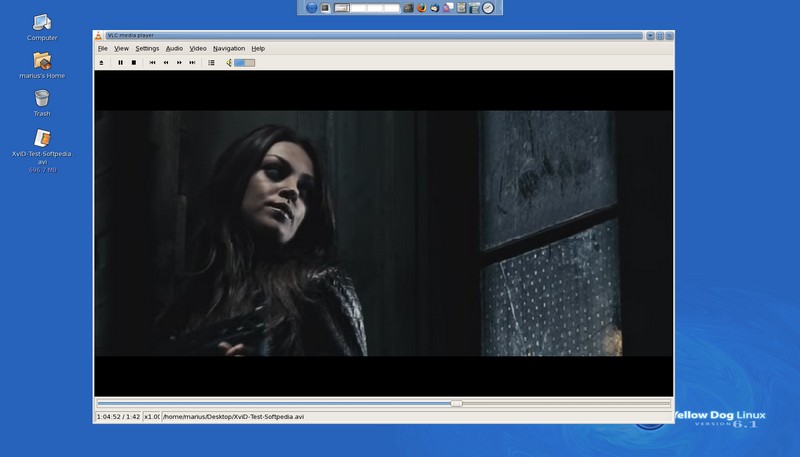Select the Trash desktop icon

coord(42,103)
